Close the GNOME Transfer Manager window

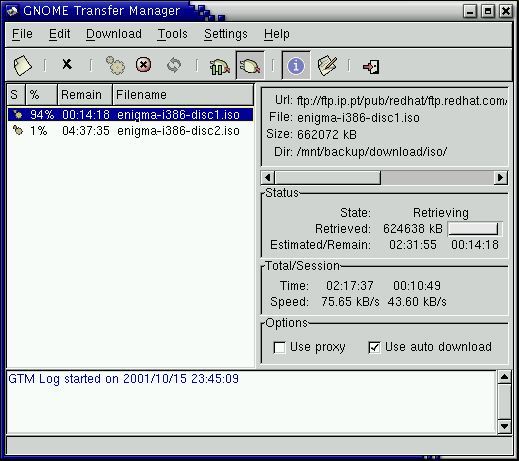pos(506,12)
